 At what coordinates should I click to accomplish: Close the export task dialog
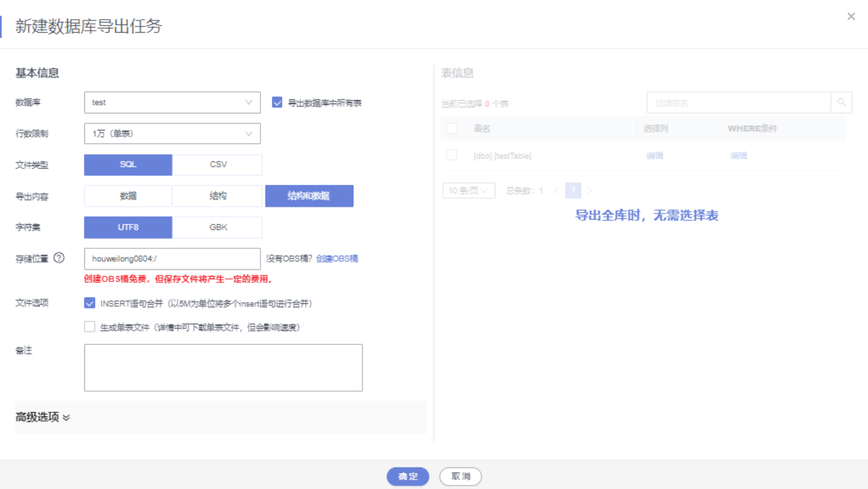[x=850, y=16]
